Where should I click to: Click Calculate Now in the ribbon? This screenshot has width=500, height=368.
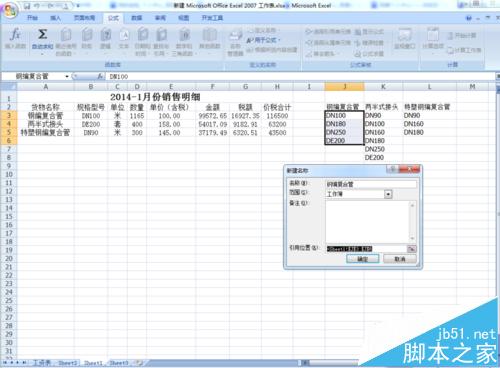(461, 35)
